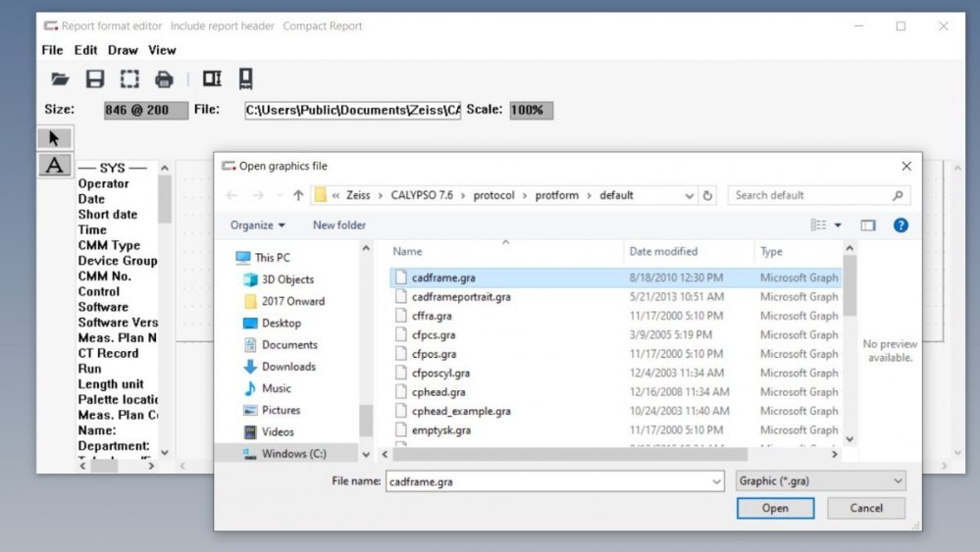Click the dashed selection rectangle toolbar icon
This screenshot has width=980, height=552.
pyautogui.click(x=129, y=78)
